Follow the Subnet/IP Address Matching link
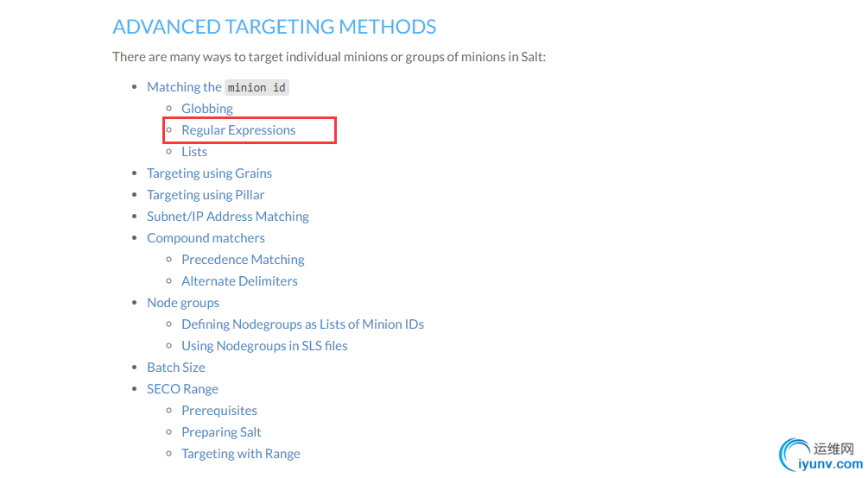Image resolution: width=868 pixels, height=478 pixels. click(227, 217)
